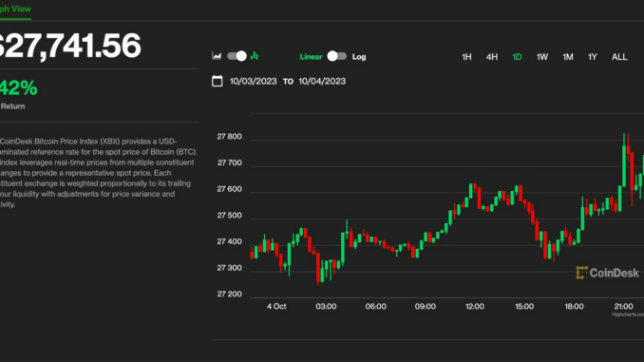This screenshot has width=644, height=362.
Task: Select the 03:00 time axis label
Action: tap(326, 307)
